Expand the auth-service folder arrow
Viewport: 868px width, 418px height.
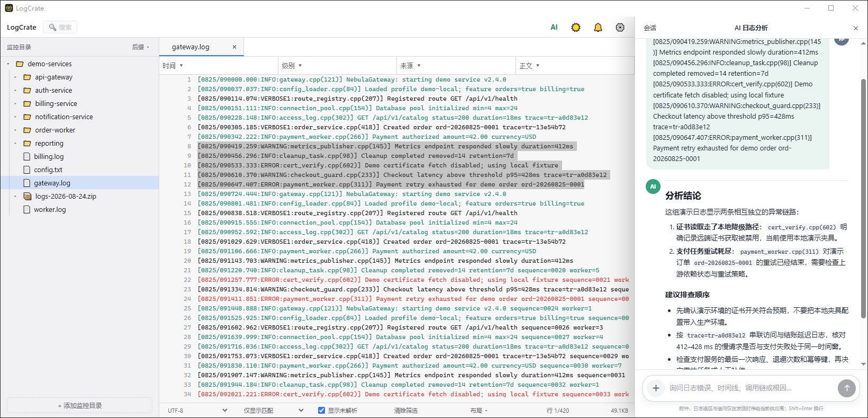[x=15, y=90]
